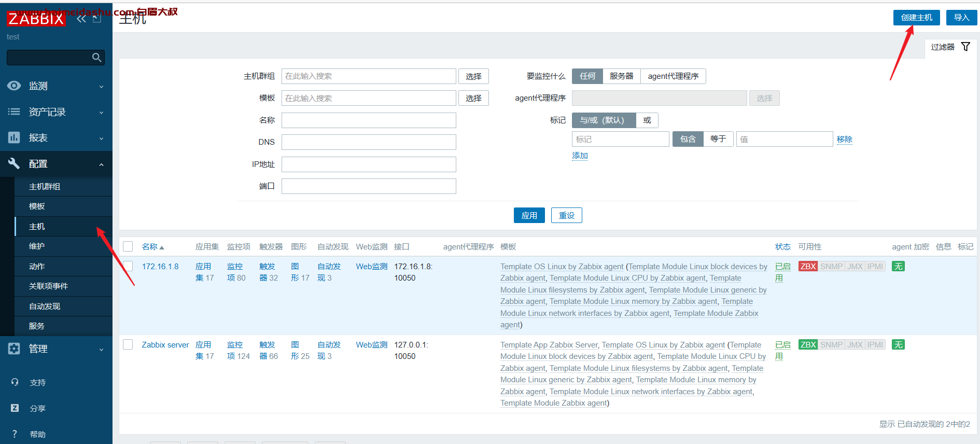The height and width of the screenshot is (444, 980).
Task: Click the Reports chart icon
Action: 14,137
